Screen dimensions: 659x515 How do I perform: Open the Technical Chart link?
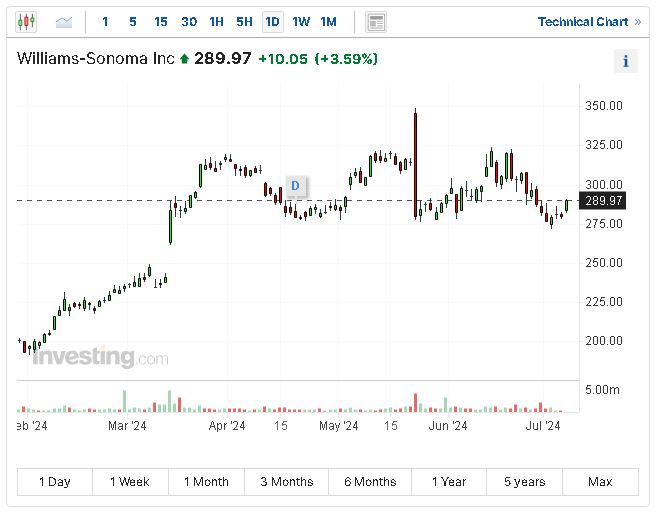[x=589, y=22]
